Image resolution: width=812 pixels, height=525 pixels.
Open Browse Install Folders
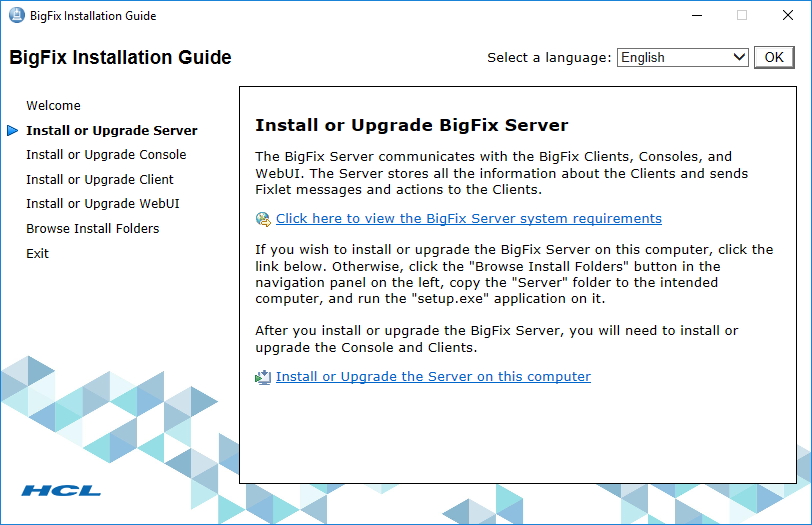click(92, 229)
